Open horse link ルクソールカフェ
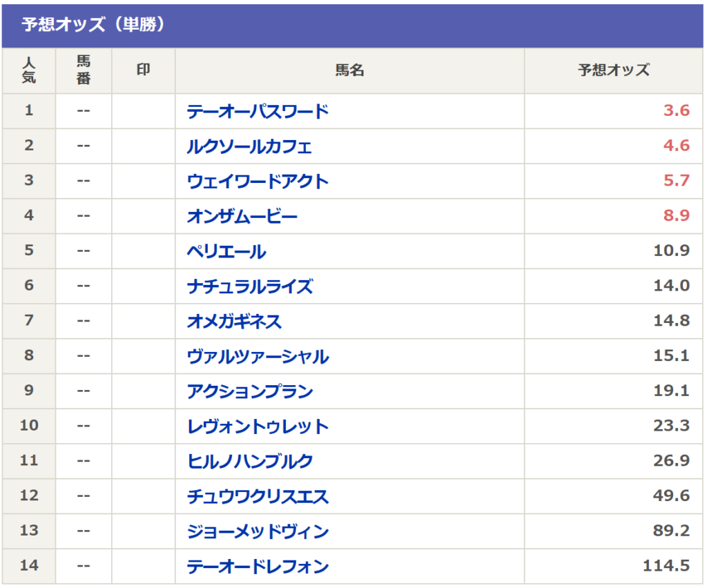707x588 pixels. pyautogui.click(x=249, y=146)
